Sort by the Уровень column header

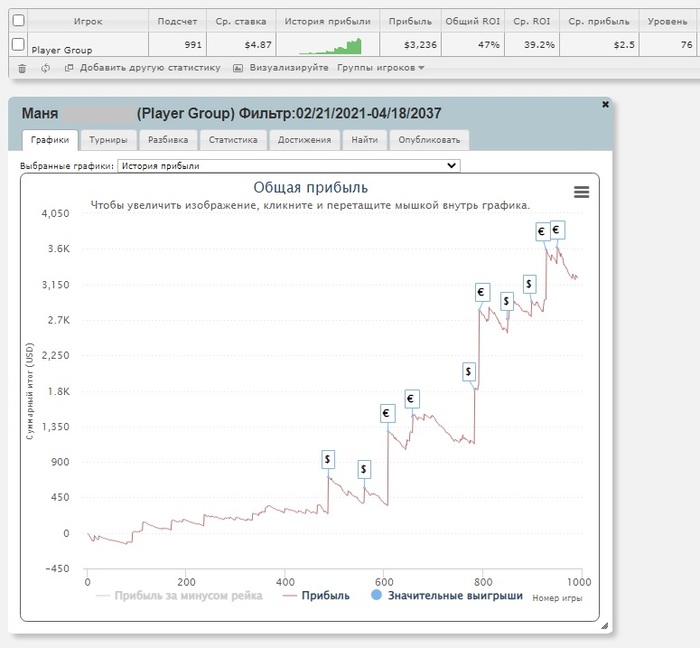(x=667, y=21)
